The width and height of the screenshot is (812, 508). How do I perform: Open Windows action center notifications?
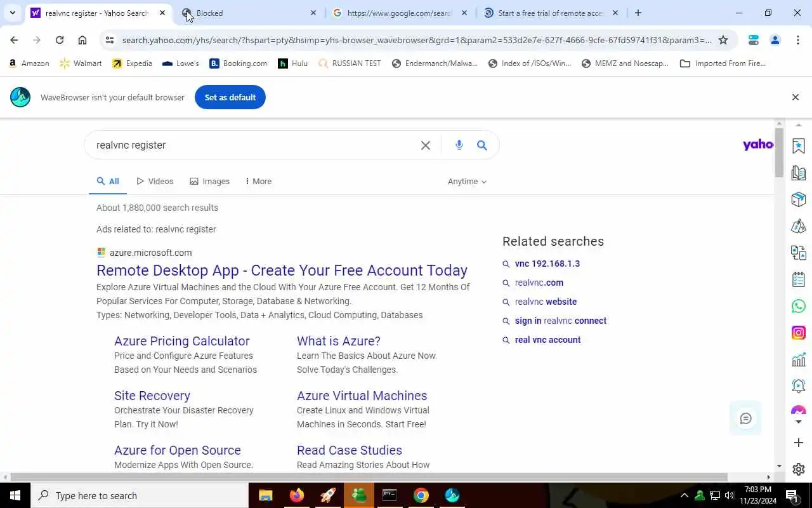pos(791,495)
